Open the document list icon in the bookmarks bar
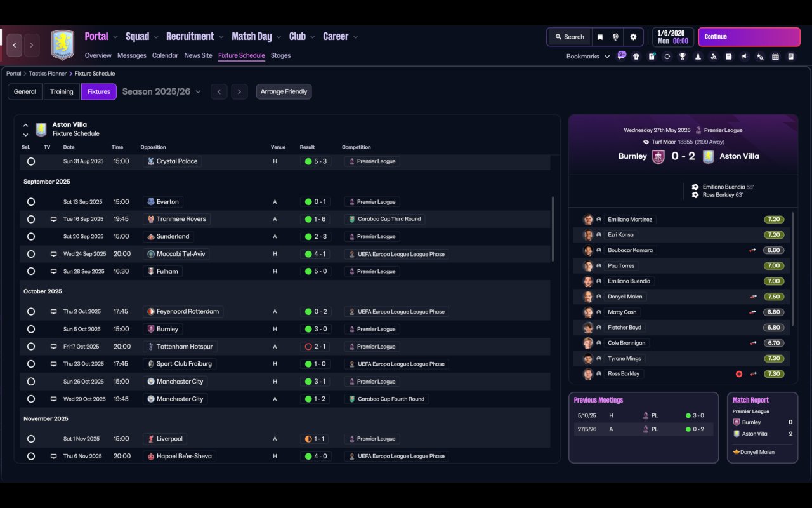 click(x=729, y=57)
